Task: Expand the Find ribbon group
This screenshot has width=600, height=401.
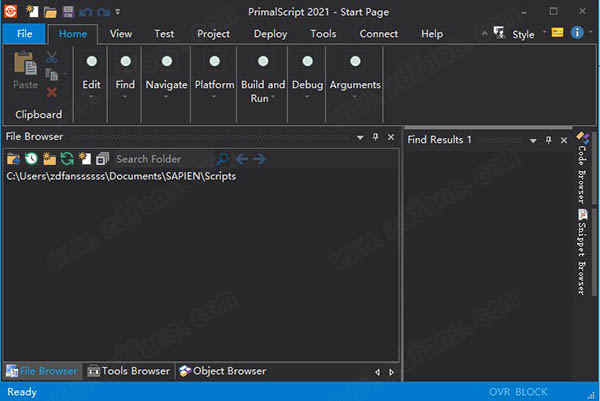Action: [x=125, y=78]
